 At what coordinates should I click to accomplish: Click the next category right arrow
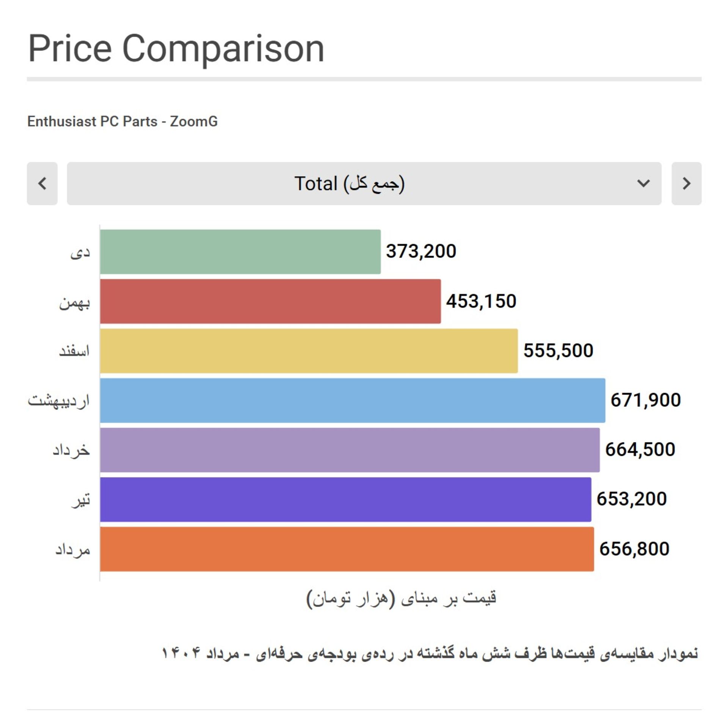tap(686, 184)
